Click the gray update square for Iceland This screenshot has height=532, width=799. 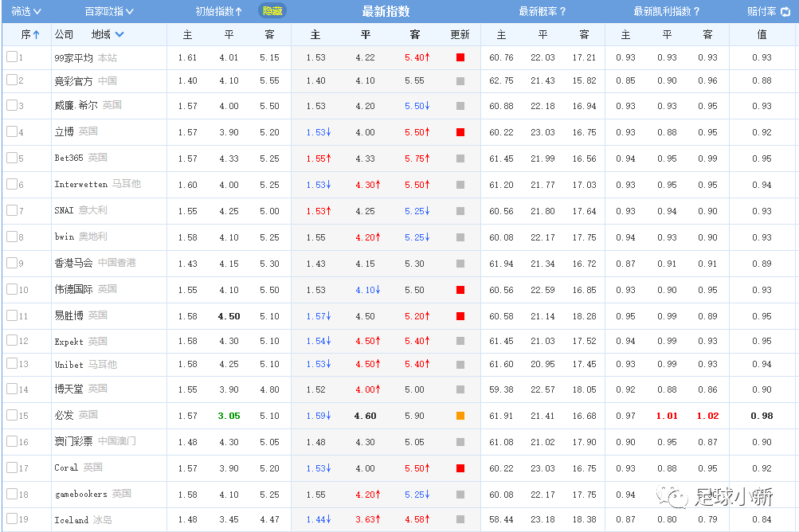click(460, 519)
